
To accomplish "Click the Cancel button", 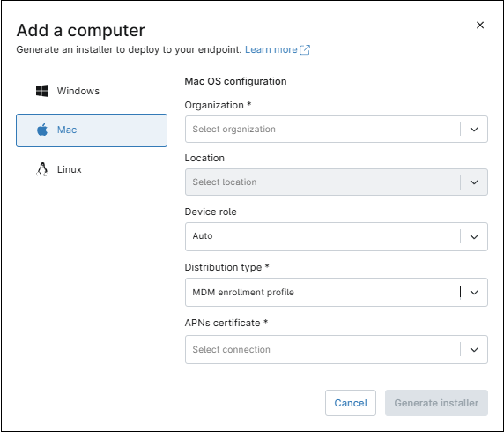I will coord(351,403).
